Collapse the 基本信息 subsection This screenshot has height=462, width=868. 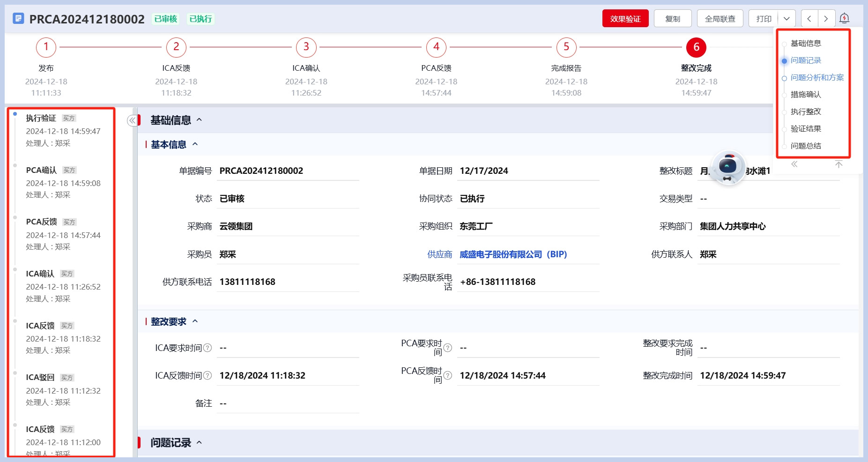195,144
